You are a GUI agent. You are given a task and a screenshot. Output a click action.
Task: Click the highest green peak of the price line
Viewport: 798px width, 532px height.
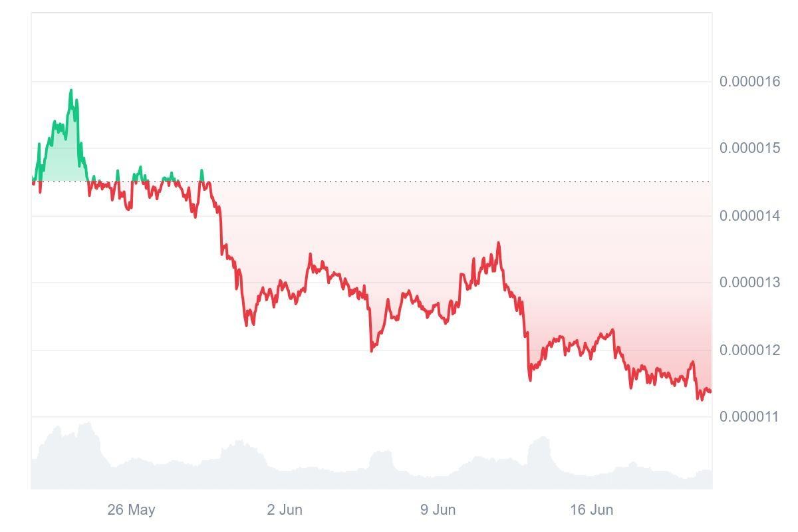(x=71, y=90)
